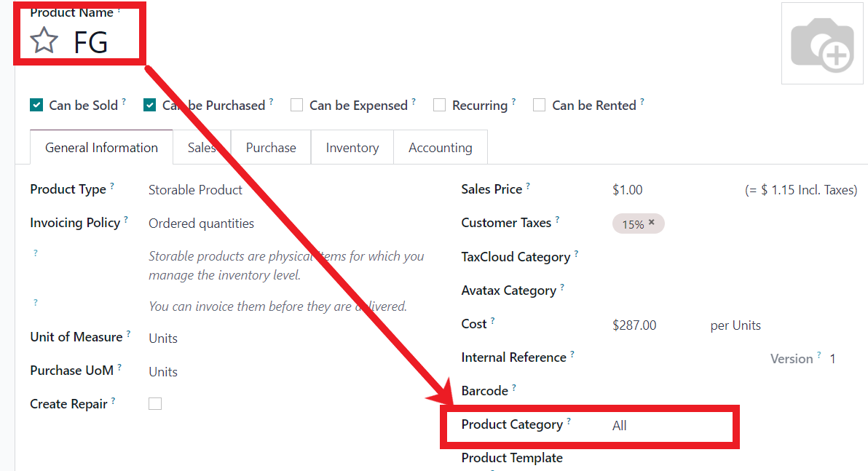Open the Accounting tab

pyautogui.click(x=440, y=147)
